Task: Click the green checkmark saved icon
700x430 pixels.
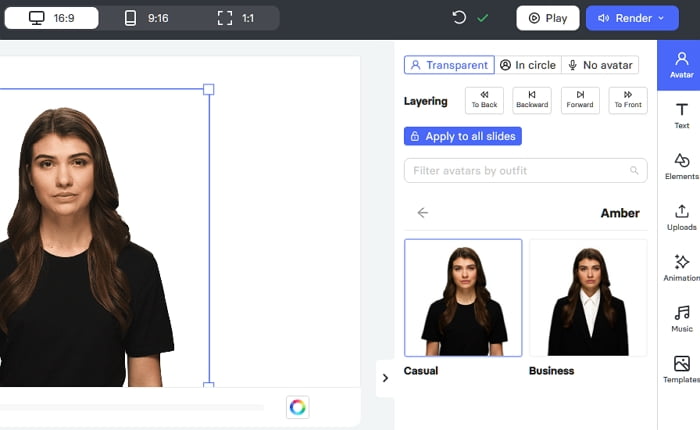Action: pyautogui.click(x=483, y=18)
